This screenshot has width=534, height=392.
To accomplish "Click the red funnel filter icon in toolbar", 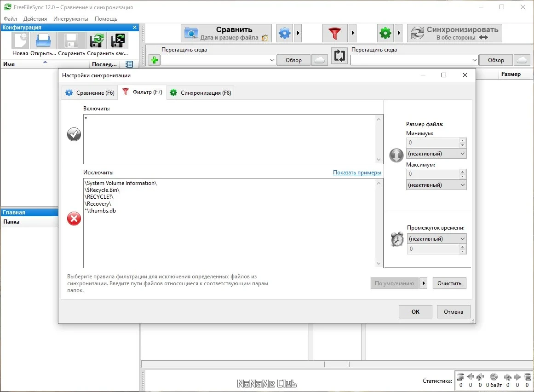I will tap(335, 33).
